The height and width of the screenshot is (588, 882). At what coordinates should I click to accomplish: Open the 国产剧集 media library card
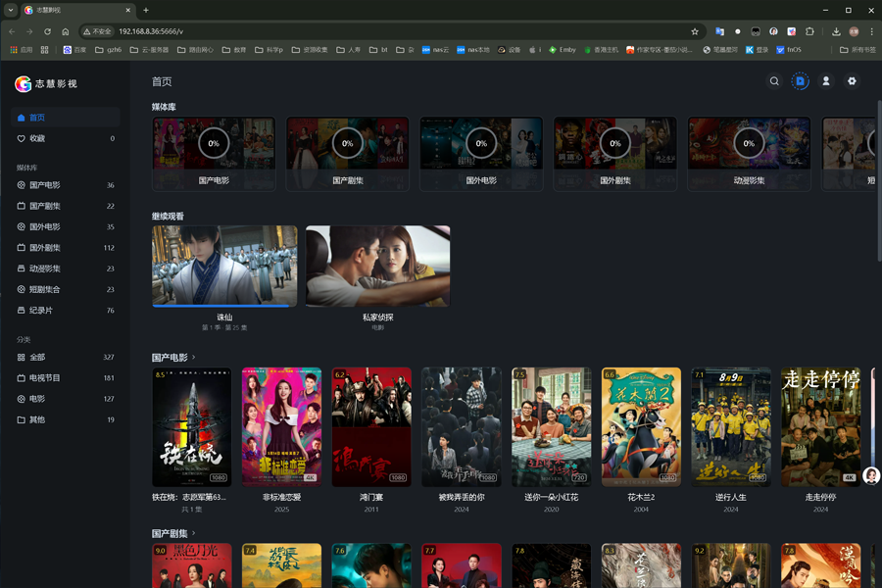pyautogui.click(x=348, y=154)
